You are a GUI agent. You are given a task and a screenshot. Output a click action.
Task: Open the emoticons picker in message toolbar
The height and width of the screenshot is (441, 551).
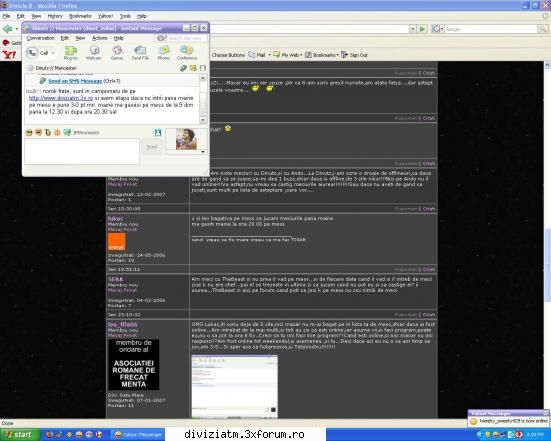click(29, 132)
